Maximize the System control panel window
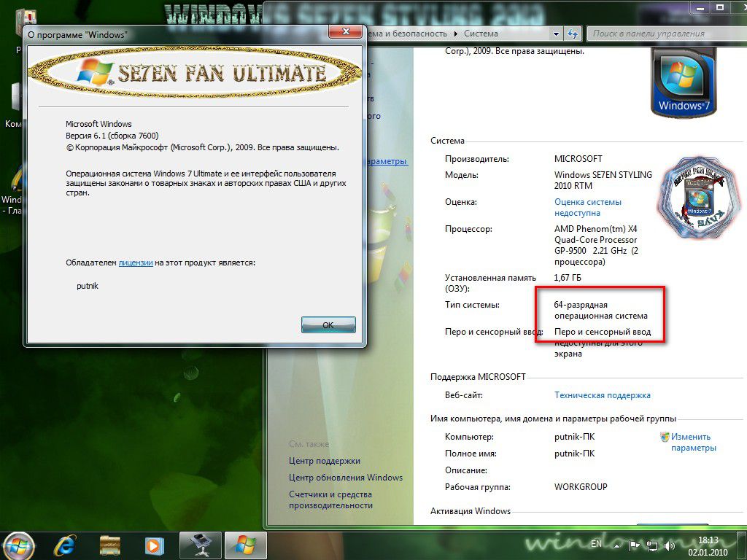The width and height of the screenshot is (747, 560). tap(720, 7)
